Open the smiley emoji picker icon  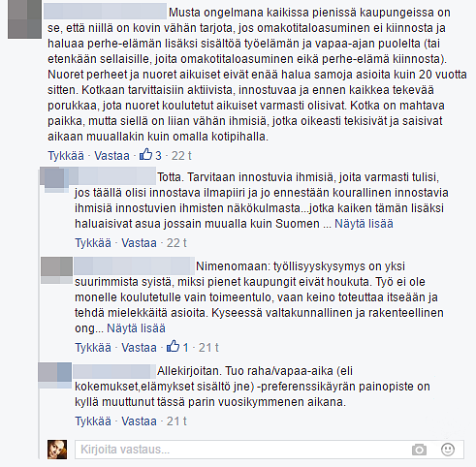pyautogui.click(x=448, y=450)
